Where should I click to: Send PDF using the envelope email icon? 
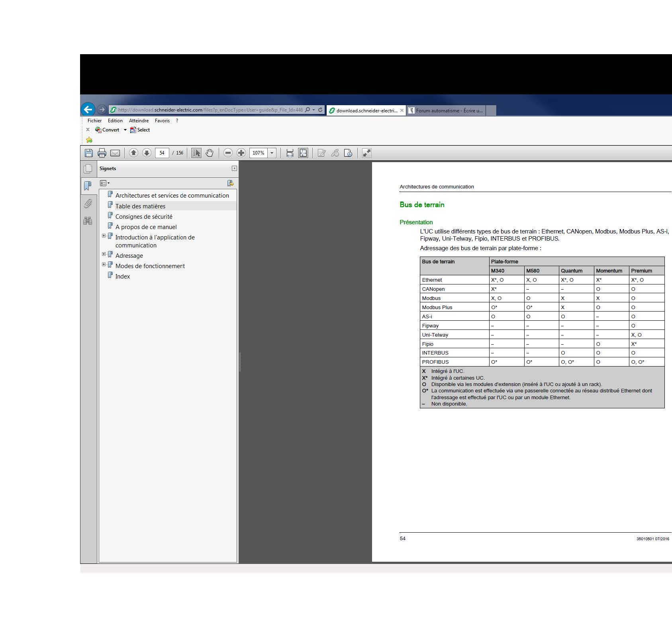tap(115, 153)
